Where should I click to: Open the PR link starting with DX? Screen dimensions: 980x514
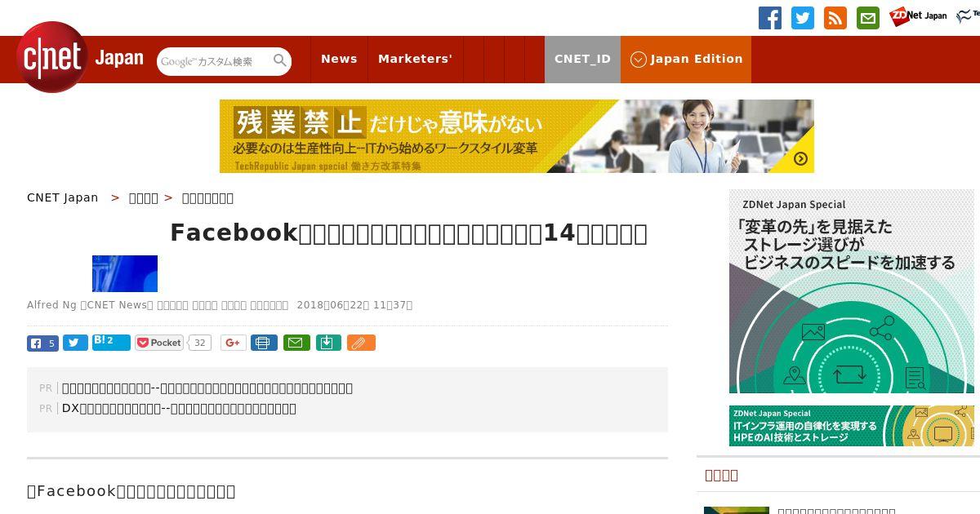pos(179,408)
